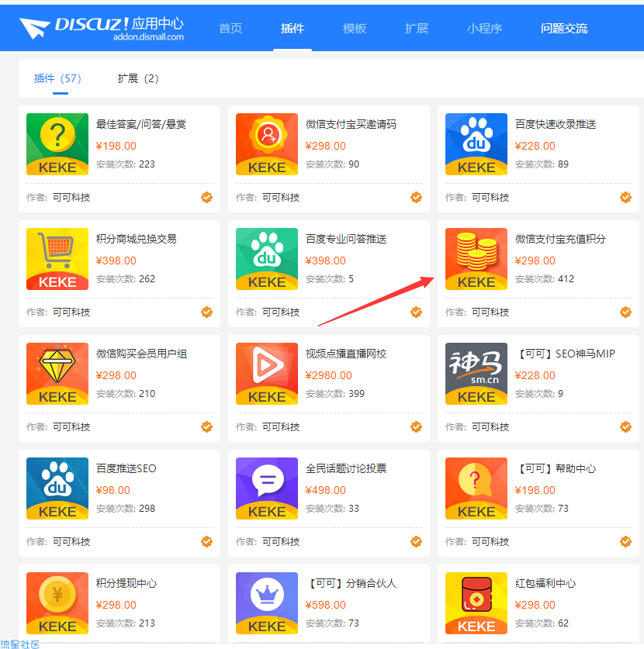Switch to the 插件 (57) tab

pos(57,78)
